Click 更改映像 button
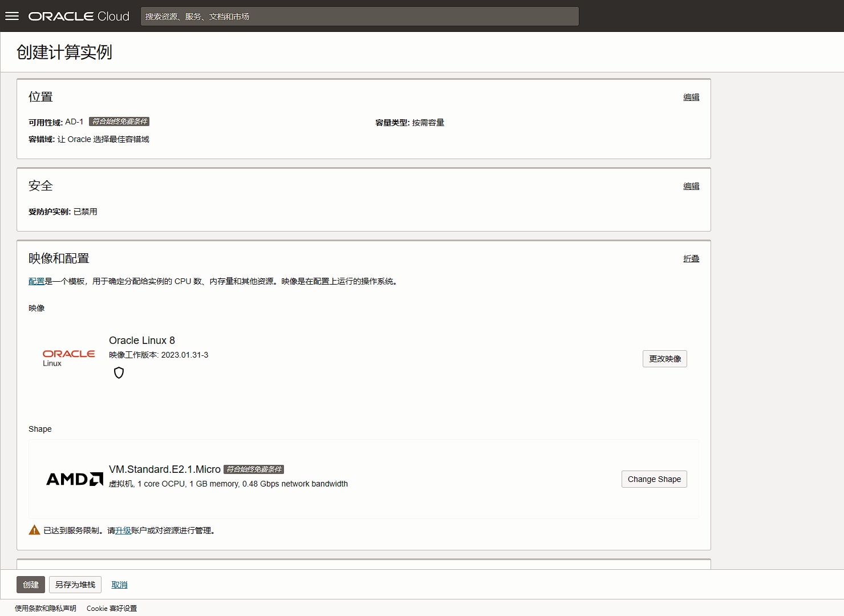844x616 pixels. [664, 359]
